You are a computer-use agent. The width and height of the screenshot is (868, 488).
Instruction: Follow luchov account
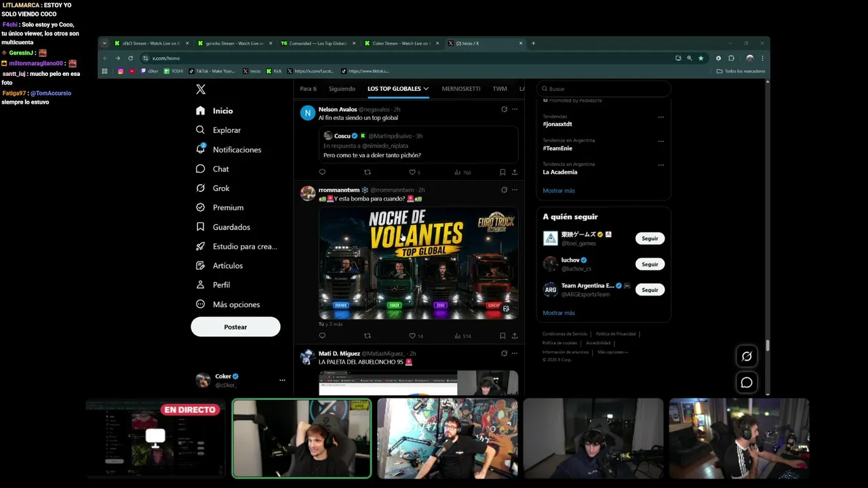coord(650,264)
